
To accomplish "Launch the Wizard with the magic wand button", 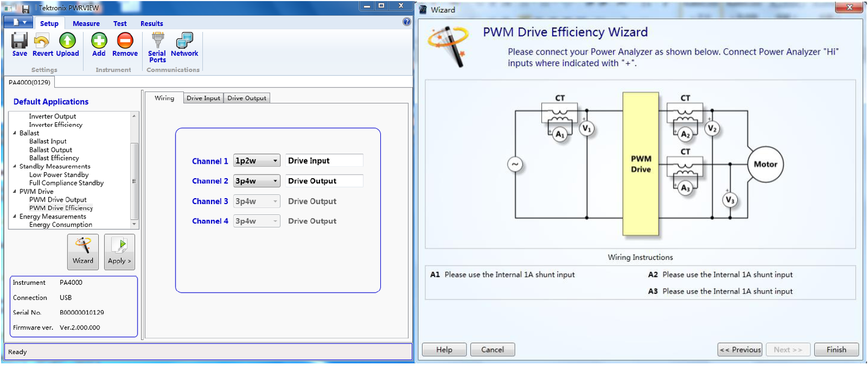I will pos(83,252).
